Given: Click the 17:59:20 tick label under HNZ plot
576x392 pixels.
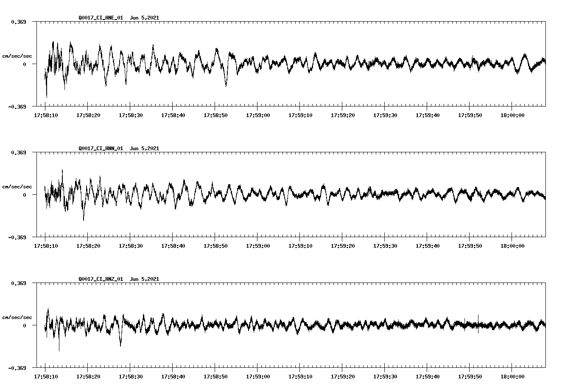Looking at the screenshot, I should [343, 377].
